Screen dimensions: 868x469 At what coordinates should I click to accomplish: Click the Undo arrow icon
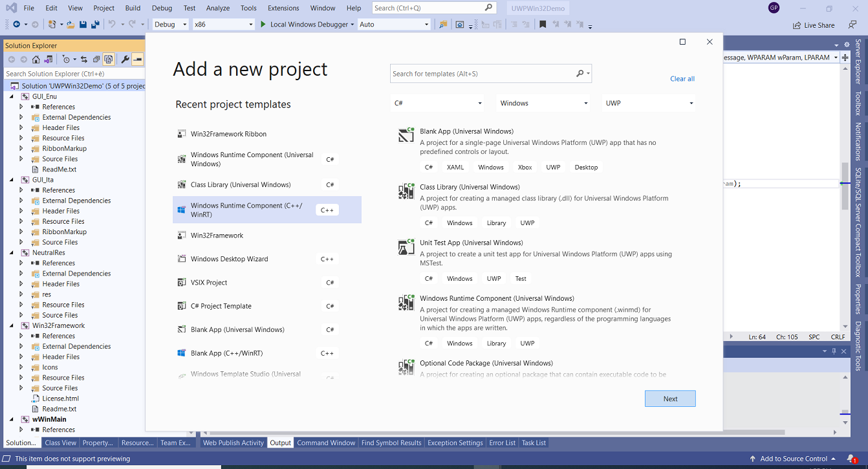pyautogui.click(x=112, y=25)
